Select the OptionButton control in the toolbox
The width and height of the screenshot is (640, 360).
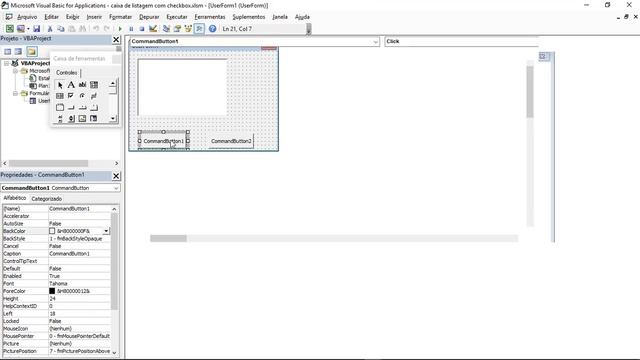pos(82,96)
